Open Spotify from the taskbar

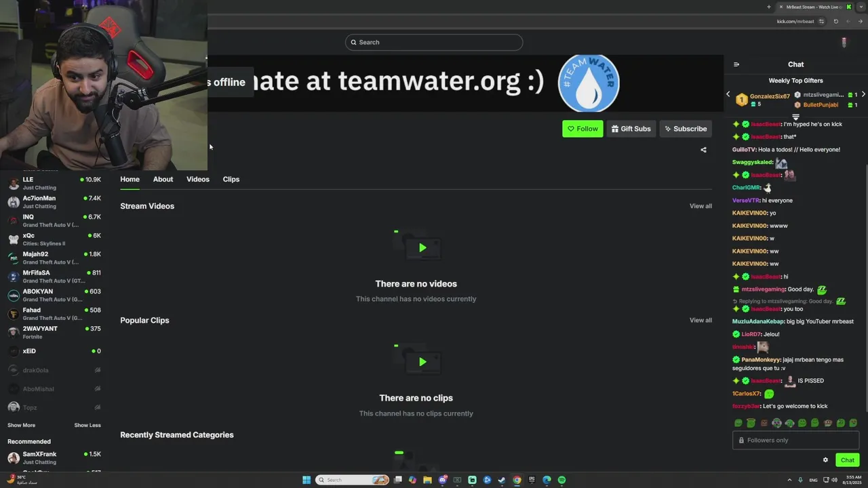pyautogui.click(x=561, y=480)
